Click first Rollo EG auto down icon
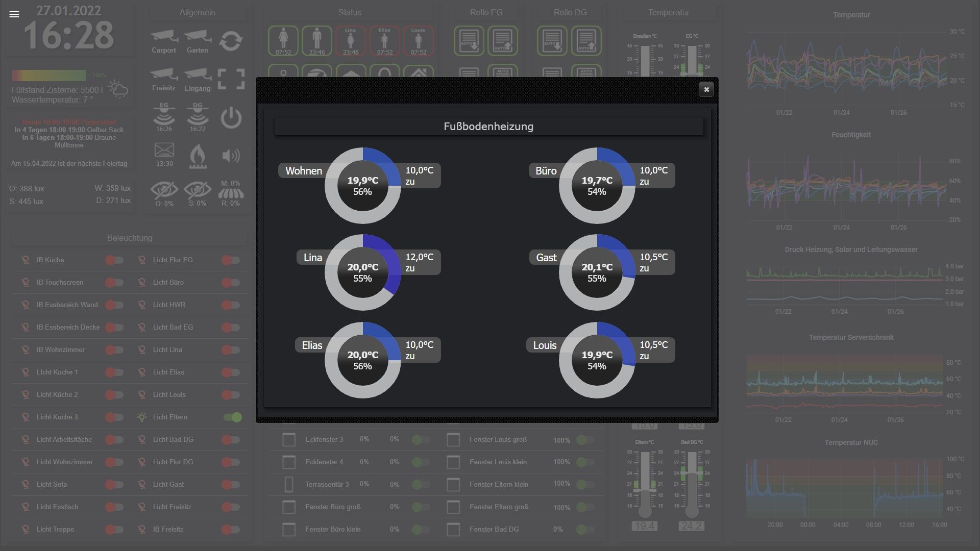 469,41
